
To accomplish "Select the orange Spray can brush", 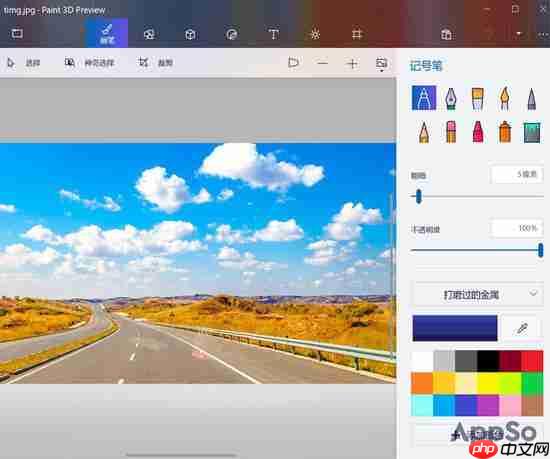I will tap(504, 132).
